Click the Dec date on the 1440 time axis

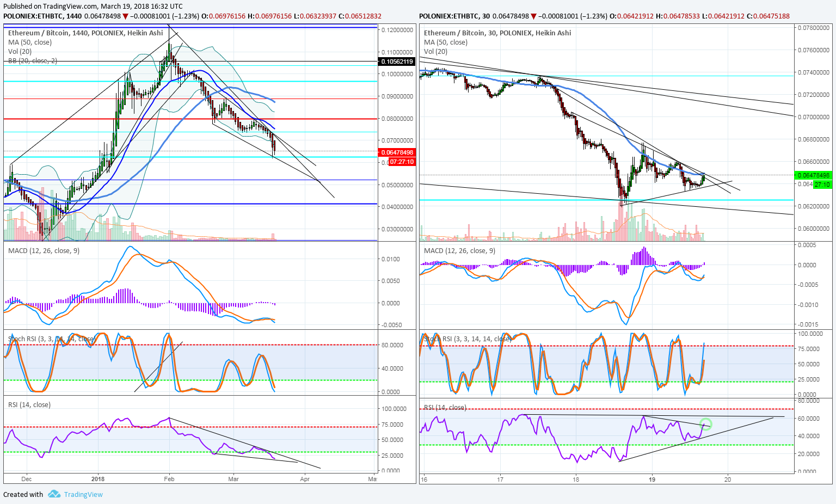point(26,479)
